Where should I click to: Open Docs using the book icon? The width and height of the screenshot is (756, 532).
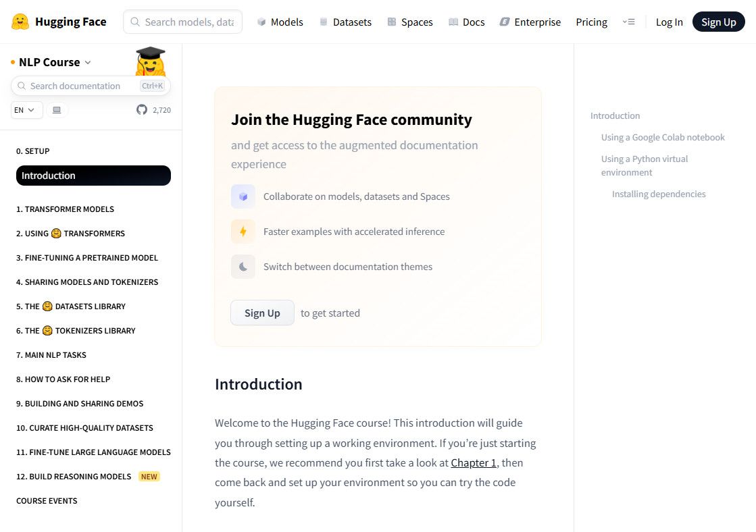pyautogui.click(x=453, y=22)
